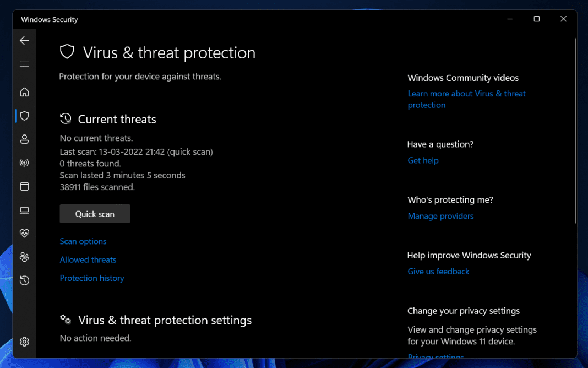The width and height of the screenshot is (588, 368).
Task: Open Device performance & health icon
Action: (x=24, y=233)
